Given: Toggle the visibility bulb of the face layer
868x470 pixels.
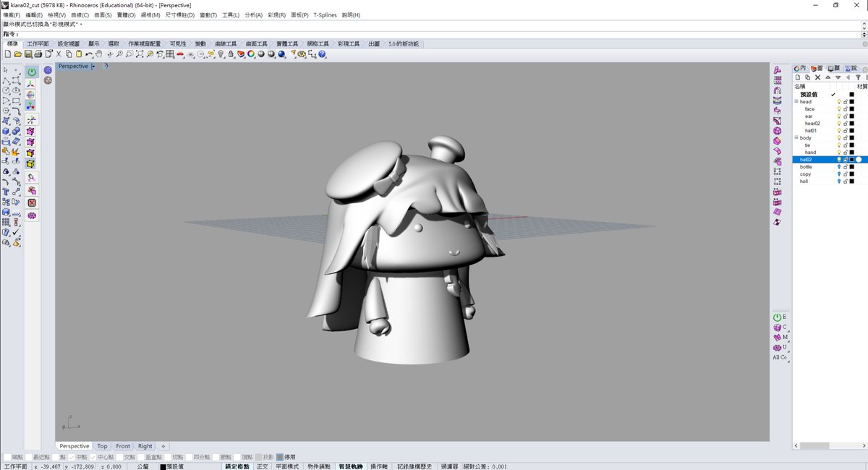Looking at the screenshot, I should (x=839, y=109).
